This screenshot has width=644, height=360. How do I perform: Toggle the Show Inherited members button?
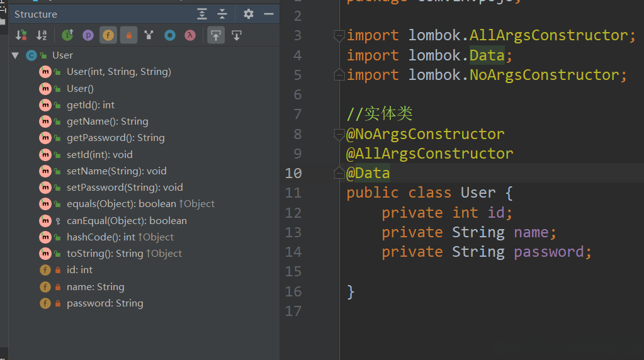click(x=67, y=35)
